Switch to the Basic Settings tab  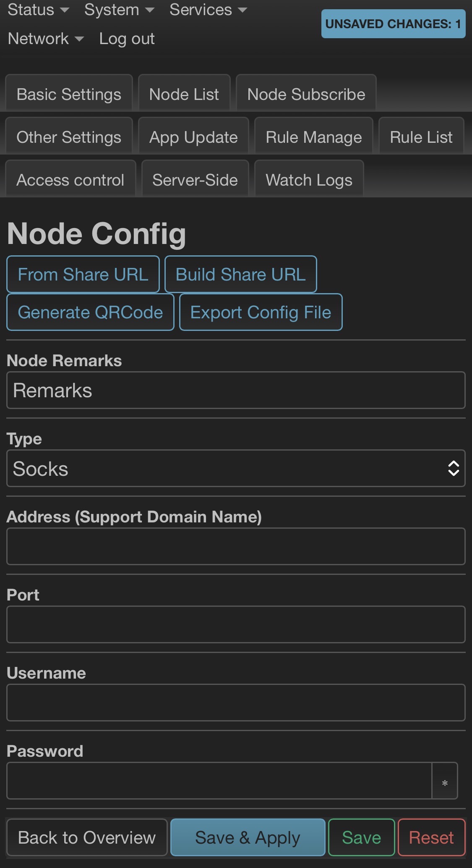tap(69, 94)
